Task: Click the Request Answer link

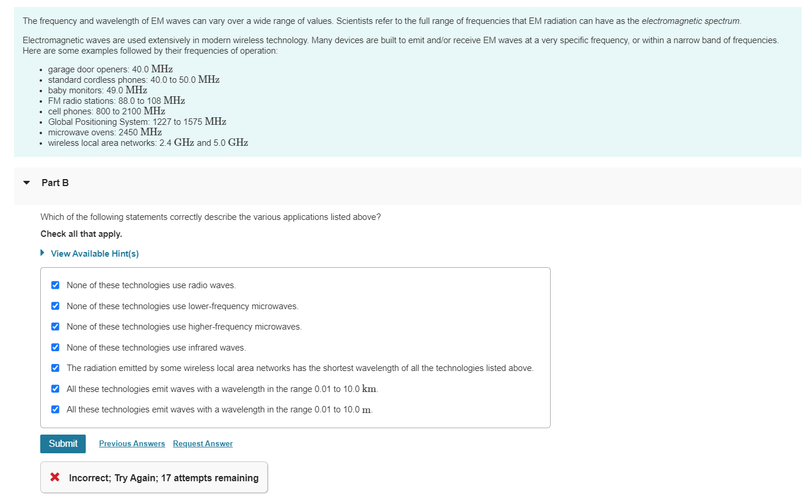Action: coord(202,444)
